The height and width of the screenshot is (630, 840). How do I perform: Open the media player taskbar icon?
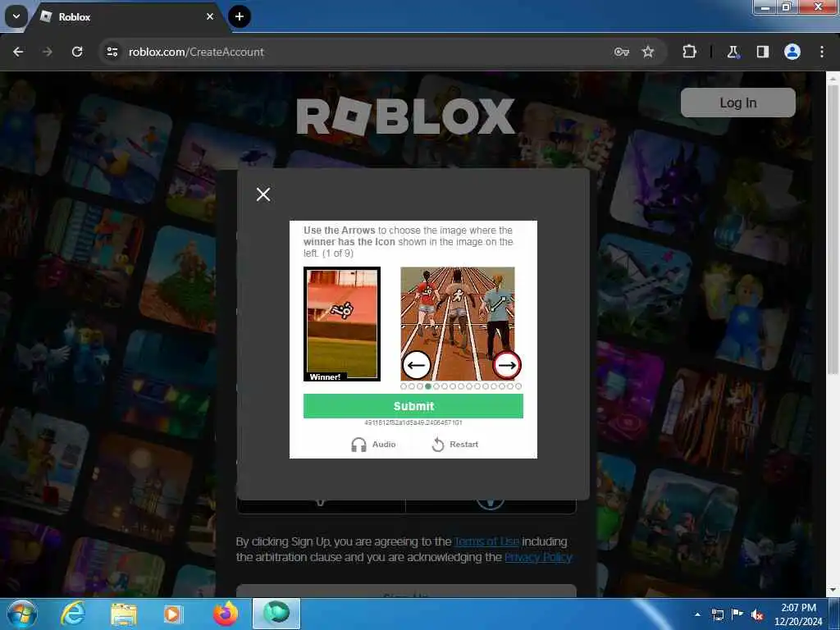click(172, 614)
